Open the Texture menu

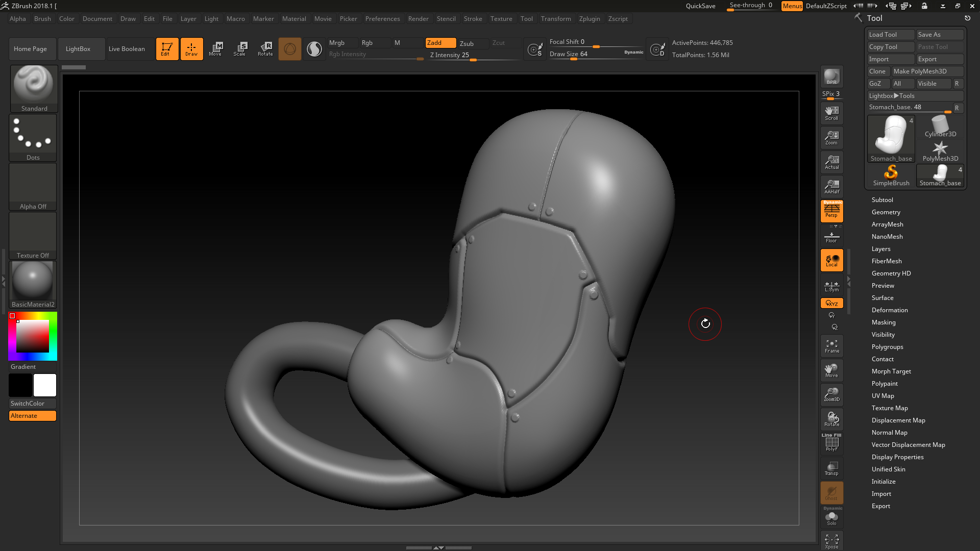tap(501, 18)
